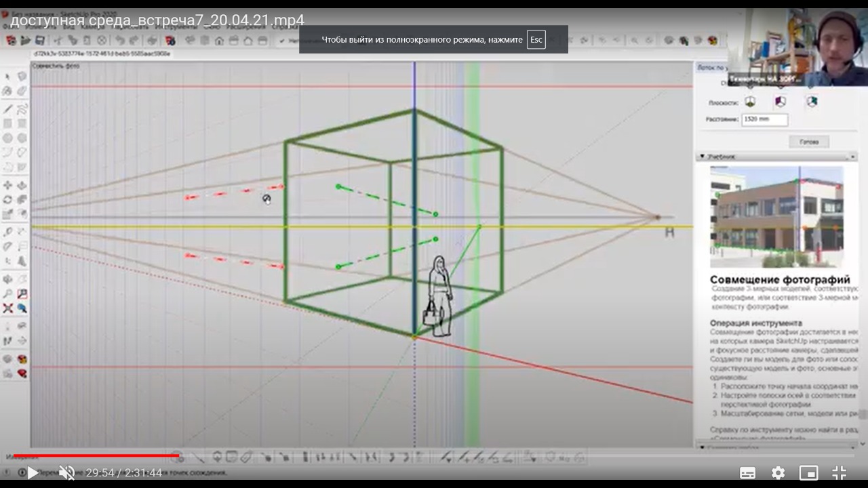Screen dimensions: 868x488
Task: Click the yellow origin point at cube base
Action: click(414, 335)
